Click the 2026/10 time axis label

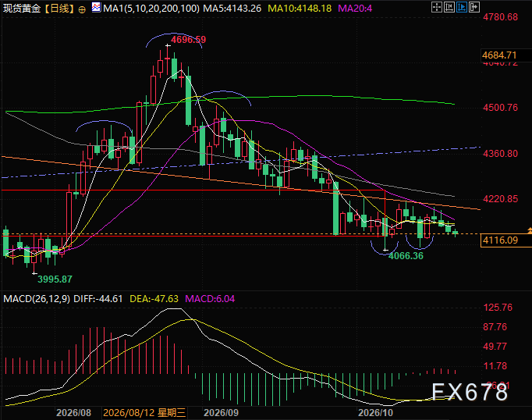pos(375,413)
